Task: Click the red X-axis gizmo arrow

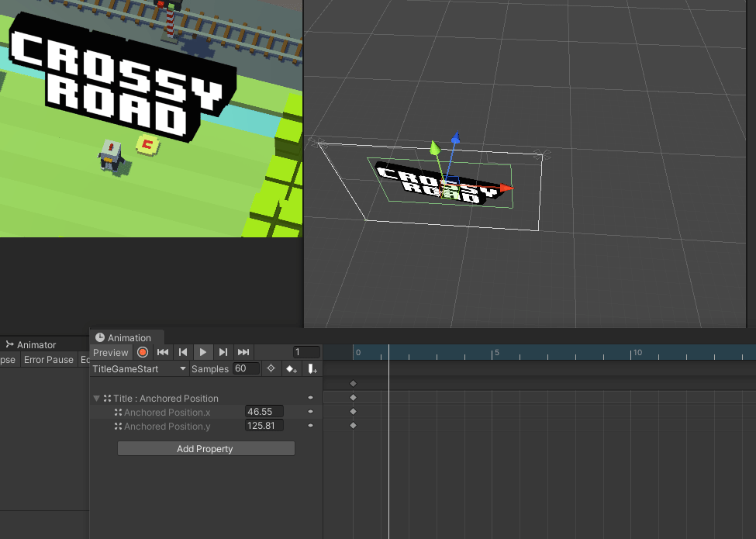Action: click(x=506, y=188)
